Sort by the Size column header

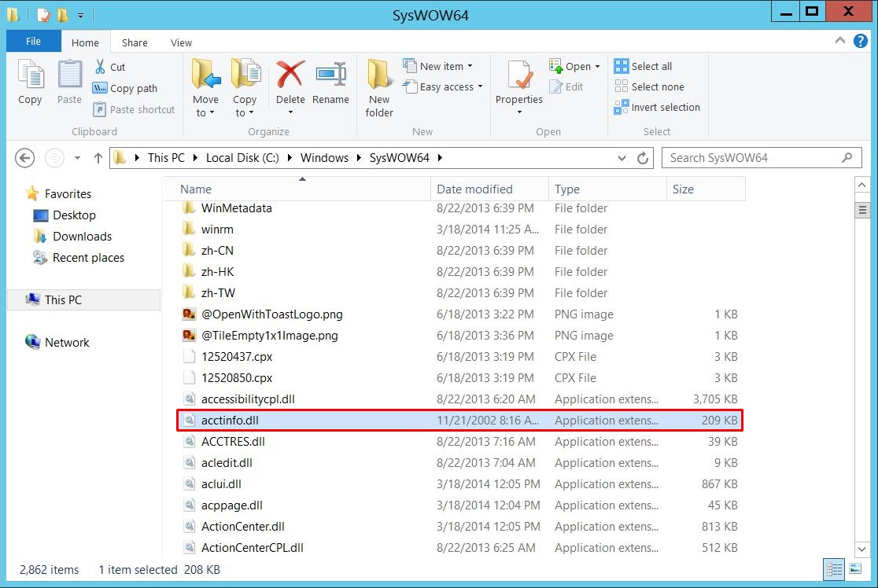coord(706,189)
